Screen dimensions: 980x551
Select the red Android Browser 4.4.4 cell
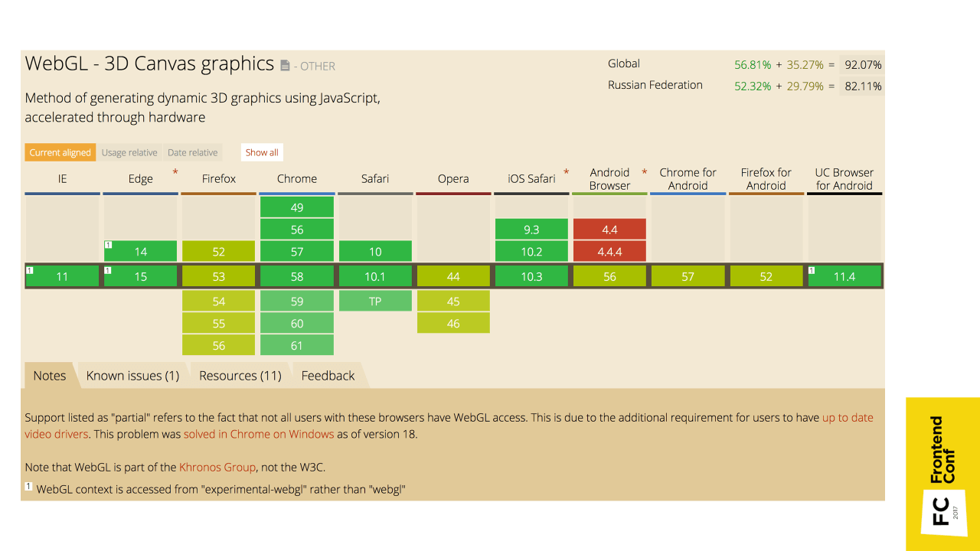pyautogui.click(x=610, y=252)
